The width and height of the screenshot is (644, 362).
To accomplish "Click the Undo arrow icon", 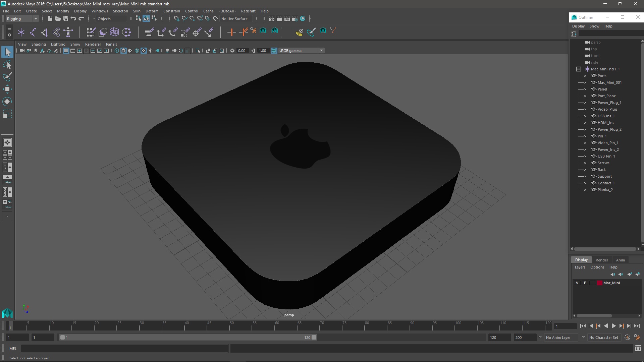I will pos(73,19).
